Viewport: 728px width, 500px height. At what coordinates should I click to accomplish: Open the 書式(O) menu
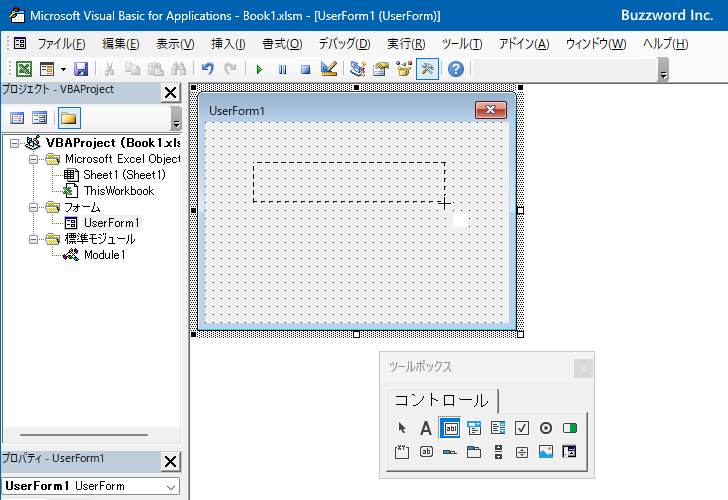(282, 44)
